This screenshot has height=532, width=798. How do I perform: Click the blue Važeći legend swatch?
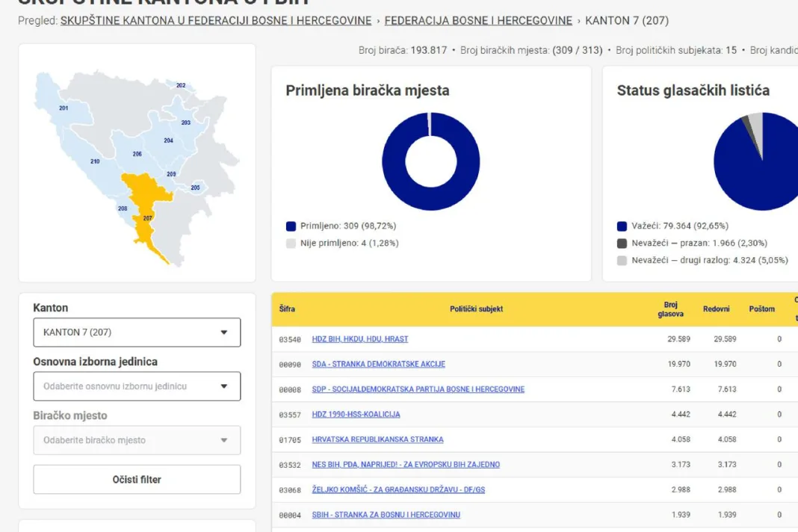[x=622, y=226]
